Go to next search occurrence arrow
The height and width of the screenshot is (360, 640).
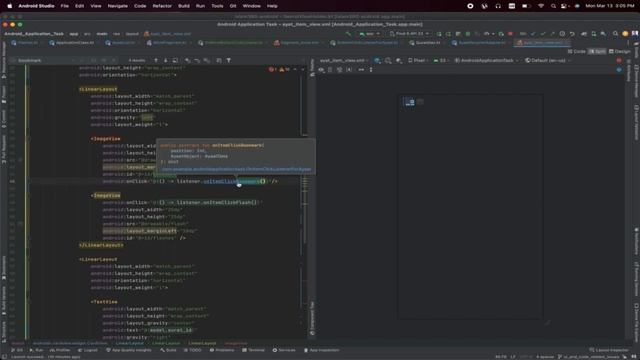pos(165,60)
